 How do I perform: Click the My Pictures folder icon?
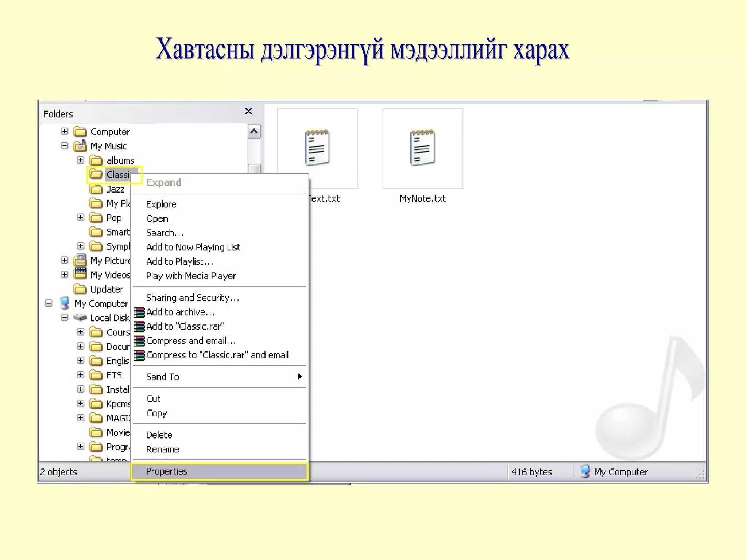point(80,260)
